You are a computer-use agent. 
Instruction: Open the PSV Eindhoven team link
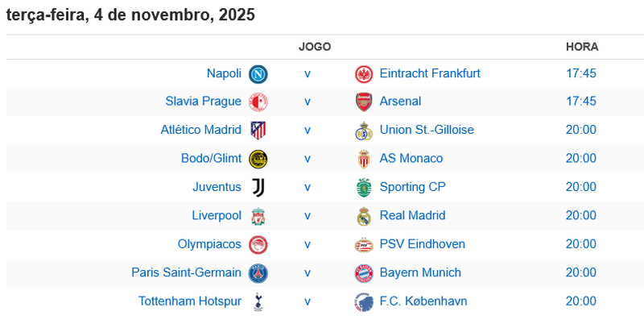pyautogui.click(x=422, y=244)
